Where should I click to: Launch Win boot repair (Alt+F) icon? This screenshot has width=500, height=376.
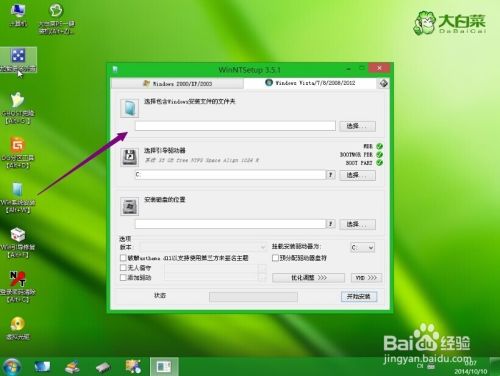click(18, 242)
